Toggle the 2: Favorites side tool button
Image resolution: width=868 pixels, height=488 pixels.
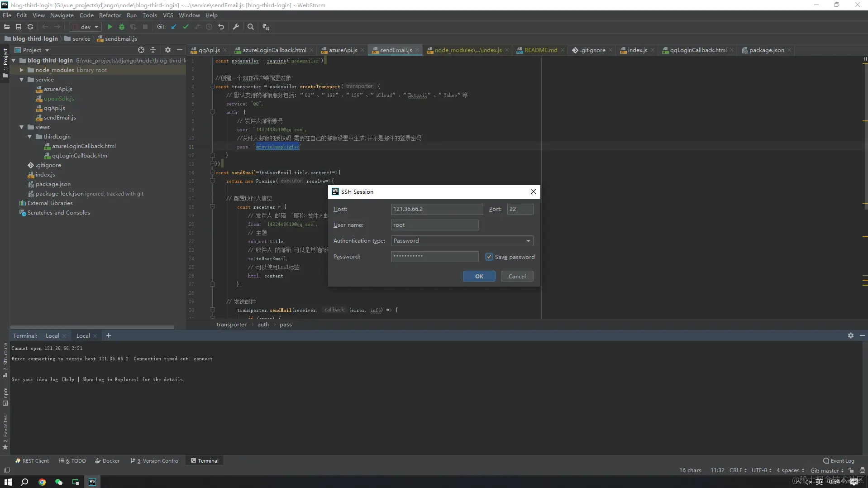(x=5, y=432)
